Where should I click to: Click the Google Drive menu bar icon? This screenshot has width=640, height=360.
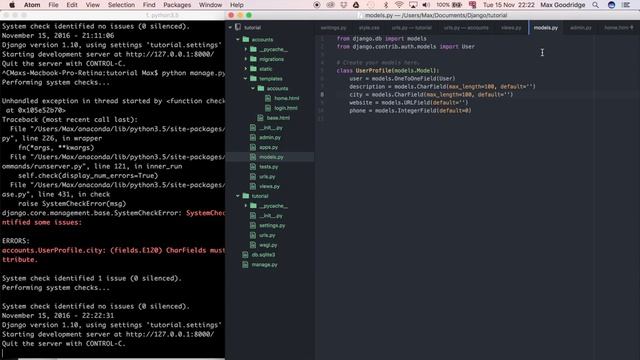(356, 5)
